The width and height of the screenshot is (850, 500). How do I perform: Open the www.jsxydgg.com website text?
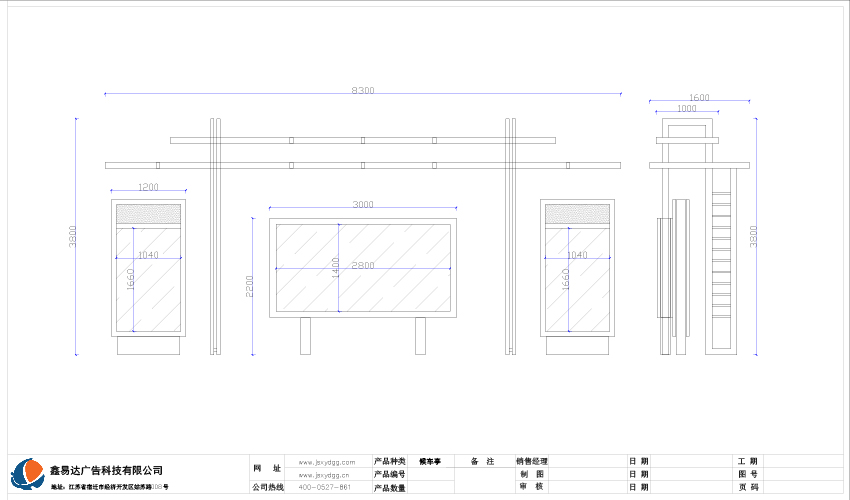click(327, 462)
